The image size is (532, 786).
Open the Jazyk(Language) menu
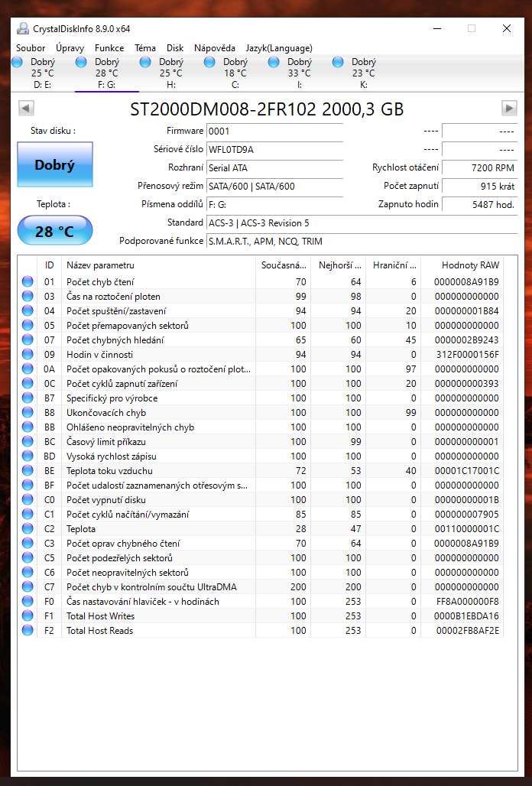point(279,48)
